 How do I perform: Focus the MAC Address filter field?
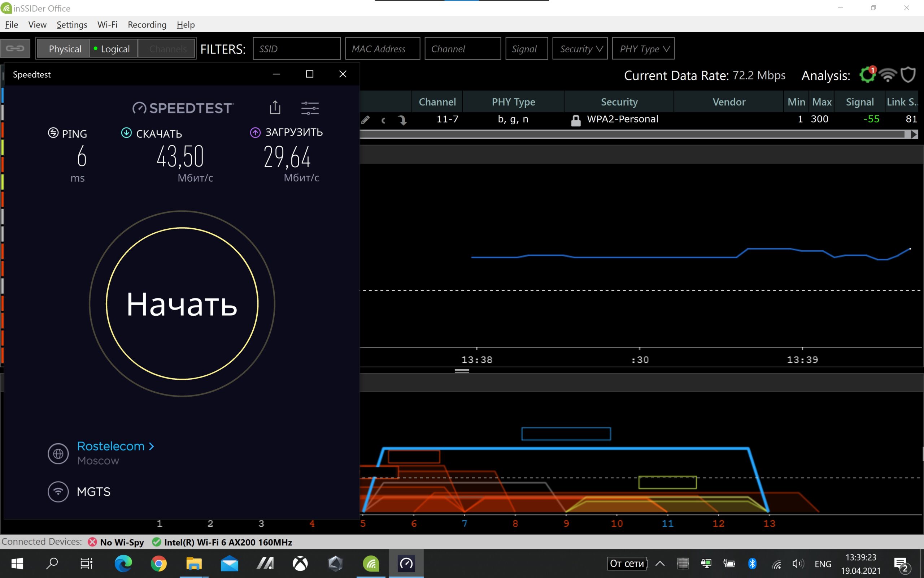pos(383,48)
